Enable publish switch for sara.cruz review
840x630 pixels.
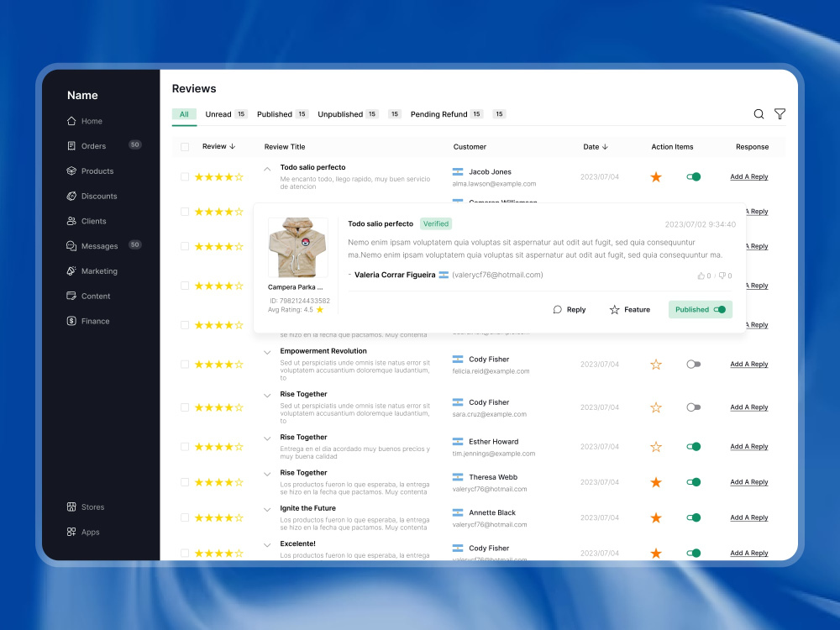694,407
